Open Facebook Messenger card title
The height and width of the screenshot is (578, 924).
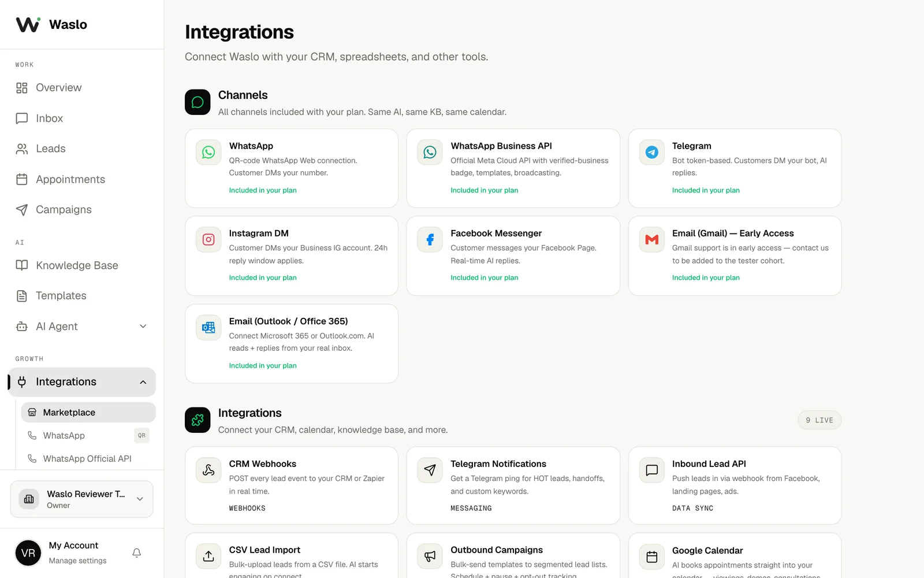[496, 234]
